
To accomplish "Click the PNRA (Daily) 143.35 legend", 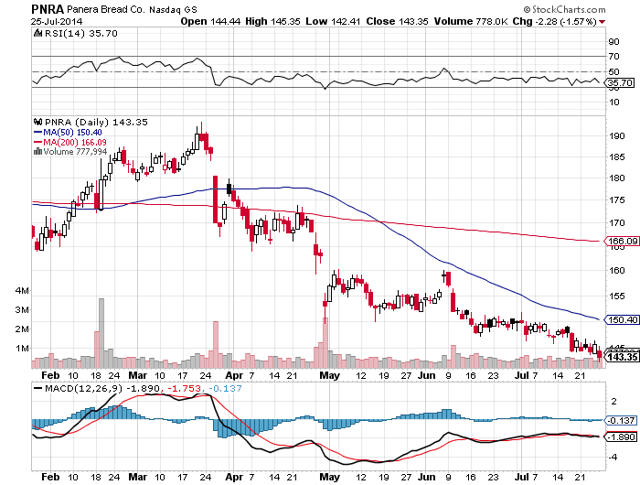I will [96, 122].
